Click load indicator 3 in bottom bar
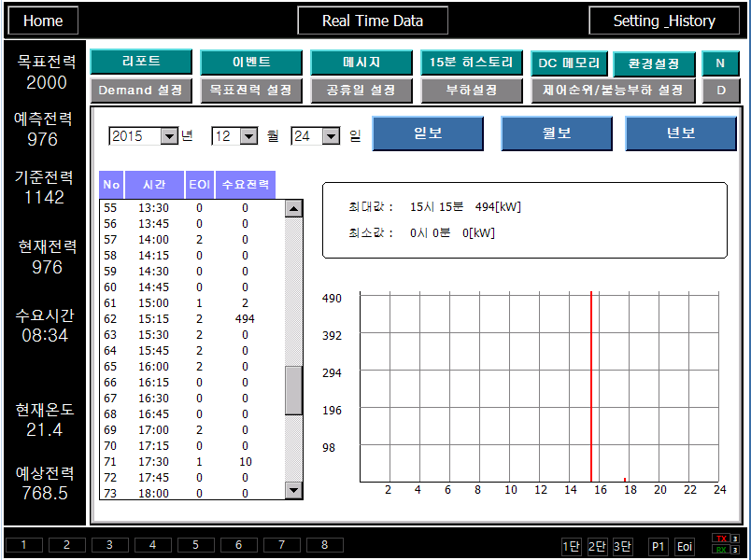 (109, 545)
